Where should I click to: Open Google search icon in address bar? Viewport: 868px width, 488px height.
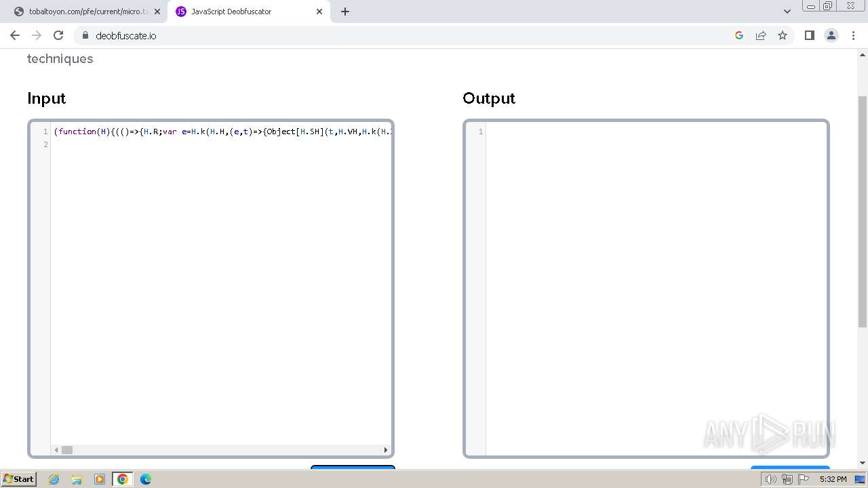pos(739,35)
